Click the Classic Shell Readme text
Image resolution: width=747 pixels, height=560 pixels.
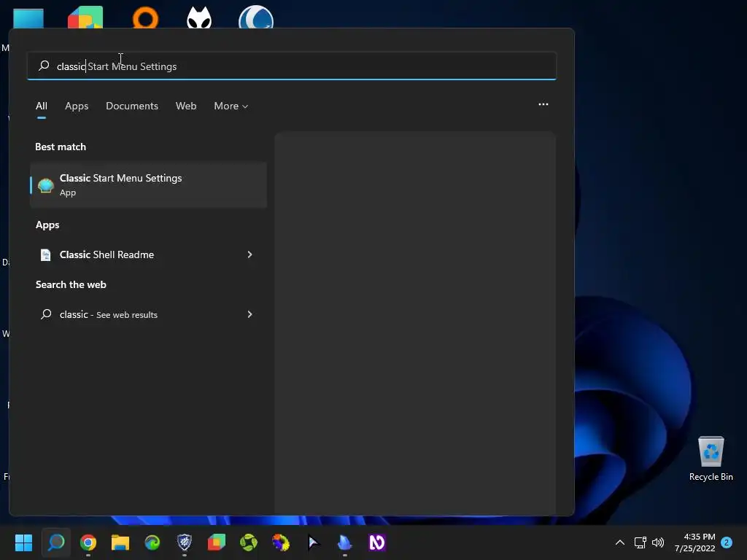tap(107, 254)
